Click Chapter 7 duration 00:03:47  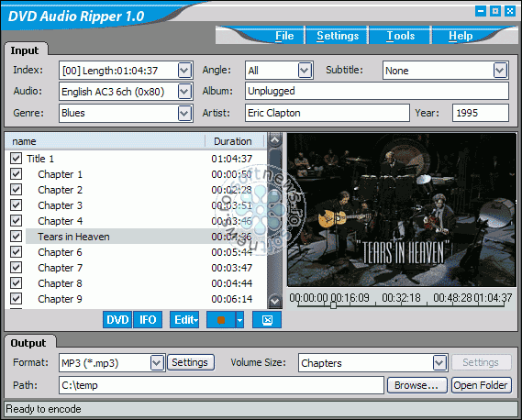(x=232, y=268)
